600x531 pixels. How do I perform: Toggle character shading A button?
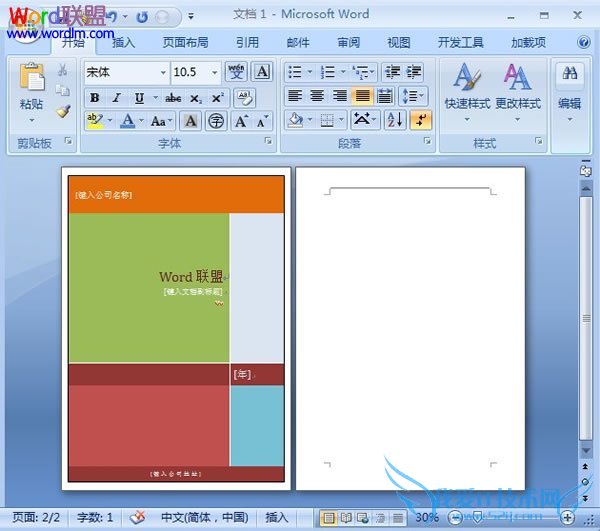[x=191, y=121]
